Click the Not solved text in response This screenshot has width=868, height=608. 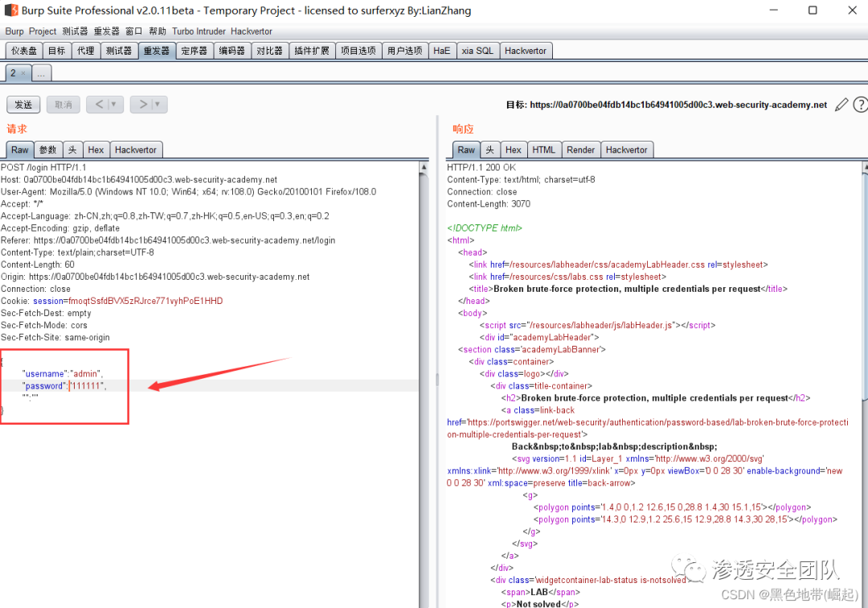click(538, 604)
